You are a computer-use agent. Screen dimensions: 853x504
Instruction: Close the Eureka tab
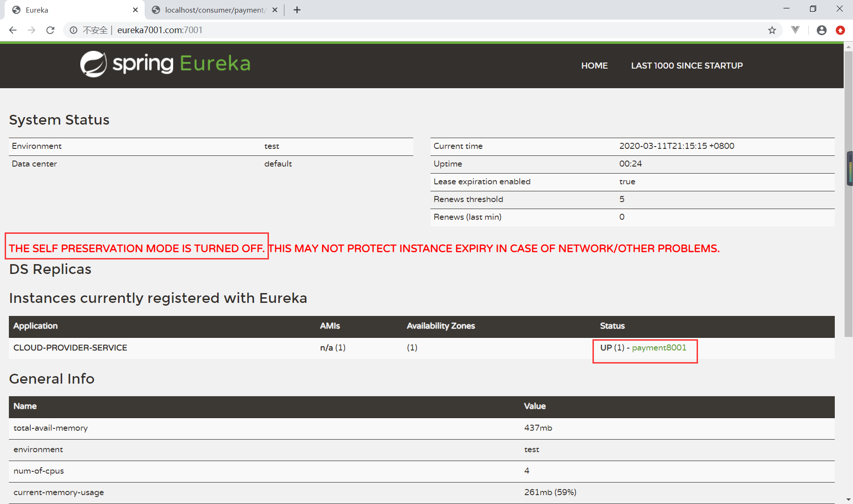(x=135, y=10)
